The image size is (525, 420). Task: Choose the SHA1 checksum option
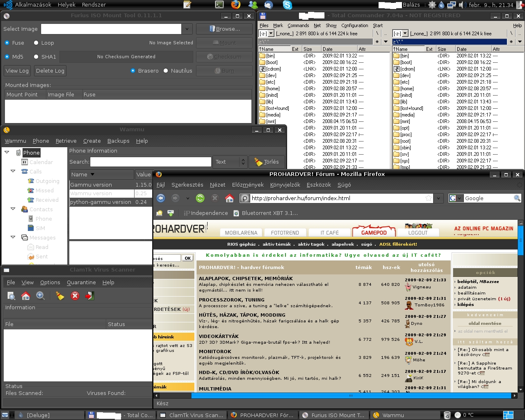coord(36,57)
